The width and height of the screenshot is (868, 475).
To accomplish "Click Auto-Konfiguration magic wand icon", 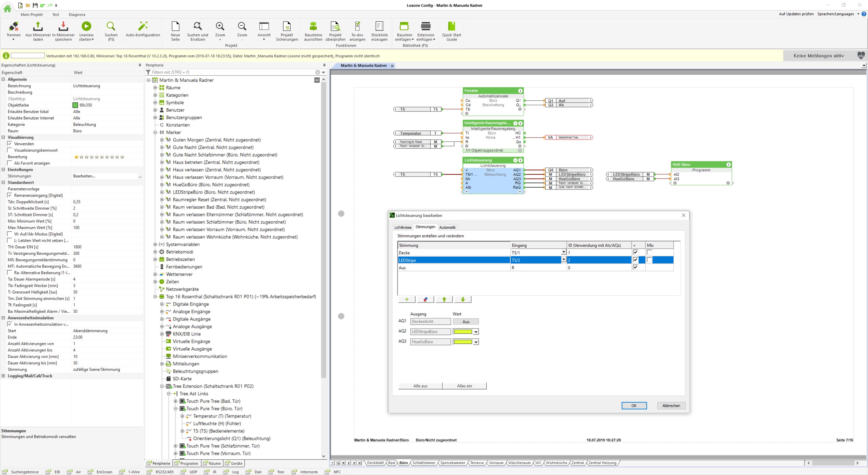I will [143, 26].
